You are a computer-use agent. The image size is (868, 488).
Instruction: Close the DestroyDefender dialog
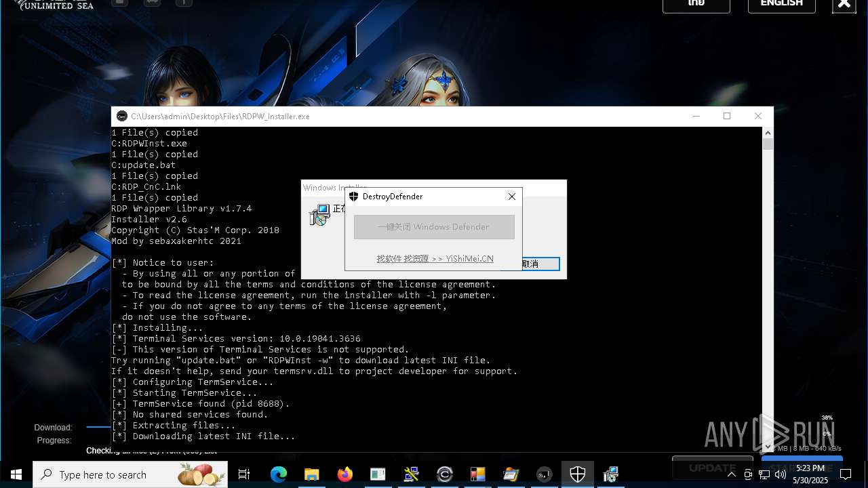[x=512, y=197]
